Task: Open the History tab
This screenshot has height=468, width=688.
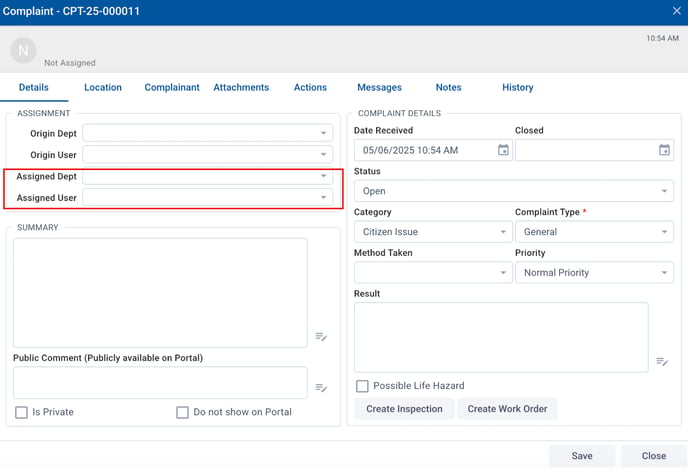Action: (x=517, y=88)
